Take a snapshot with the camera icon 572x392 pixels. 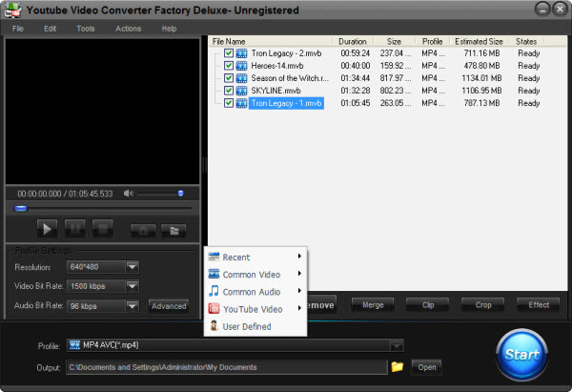[x=144, y=229]
